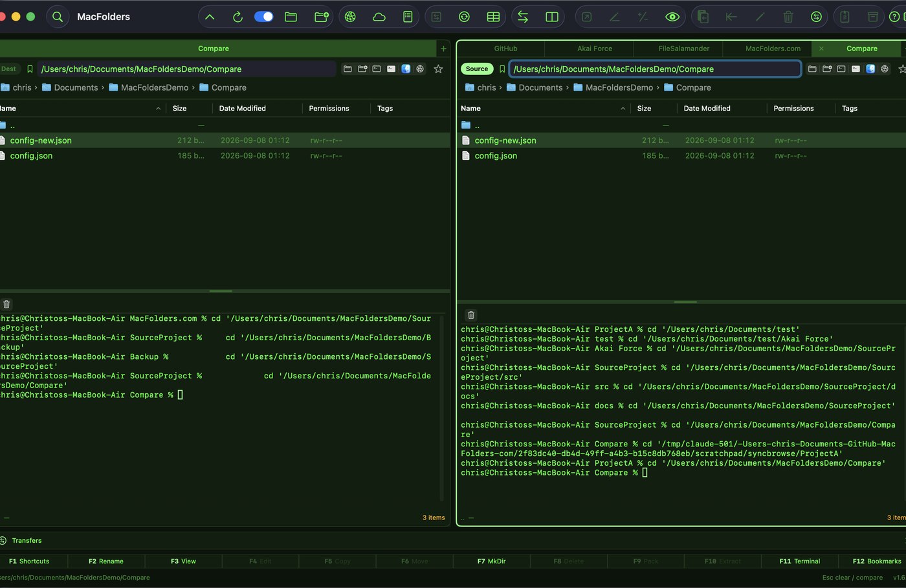
Task: Toggle the Name sort arrow in the Source pane
Action: (x=623, y=109)
